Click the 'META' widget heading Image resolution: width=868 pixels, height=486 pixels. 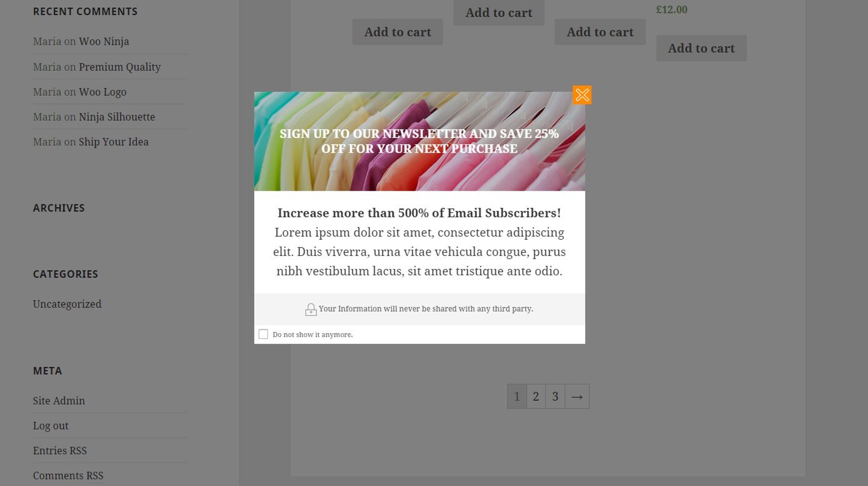click(47, 371)
